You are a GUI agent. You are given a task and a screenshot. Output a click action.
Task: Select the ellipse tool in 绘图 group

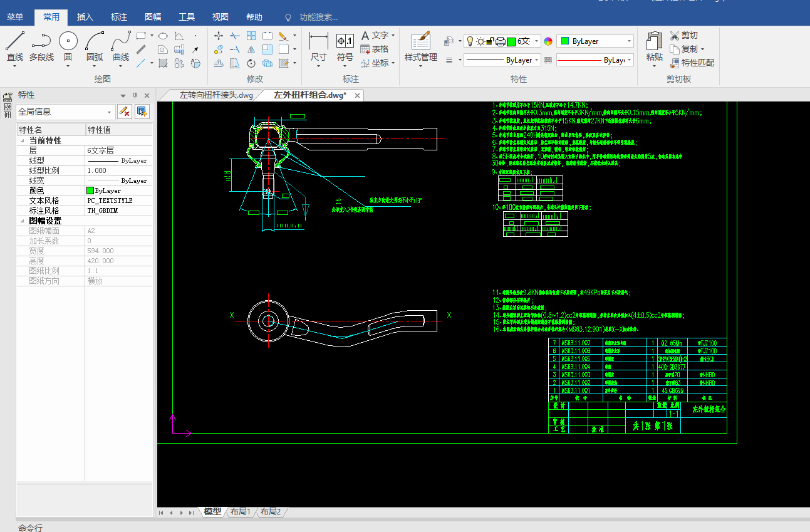pos(162,36)
